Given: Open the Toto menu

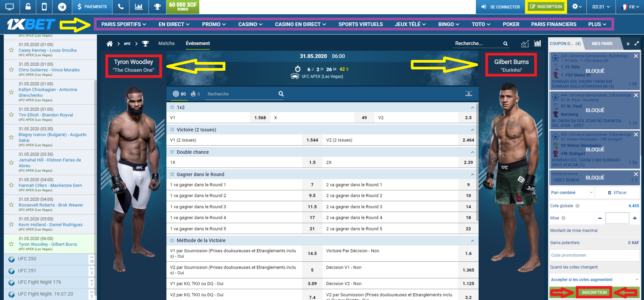Looking at the screenshot, I should [481, 24].
